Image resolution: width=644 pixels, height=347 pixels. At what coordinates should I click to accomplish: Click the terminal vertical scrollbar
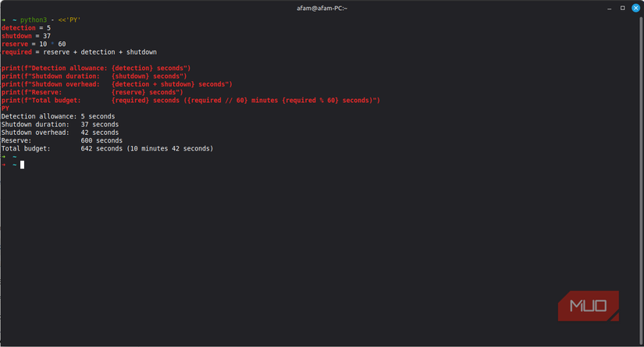[x=642, y=180]
